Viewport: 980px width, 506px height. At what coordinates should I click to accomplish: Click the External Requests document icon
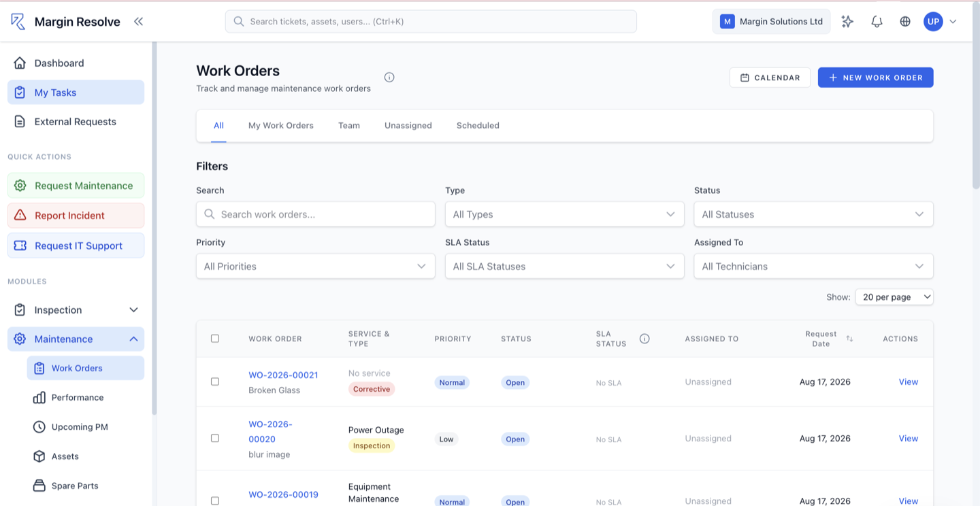pyautogui.click(x=20, y=122)
